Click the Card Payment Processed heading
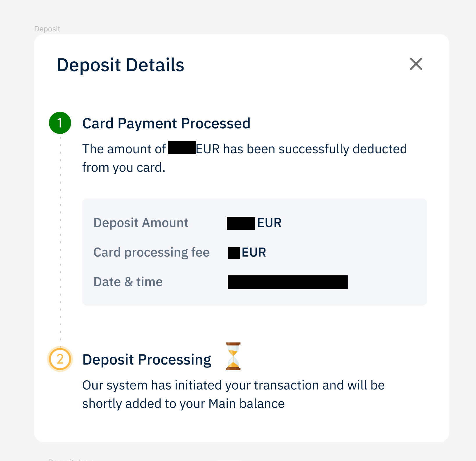The image size is (476, 461). pos(166,123)
